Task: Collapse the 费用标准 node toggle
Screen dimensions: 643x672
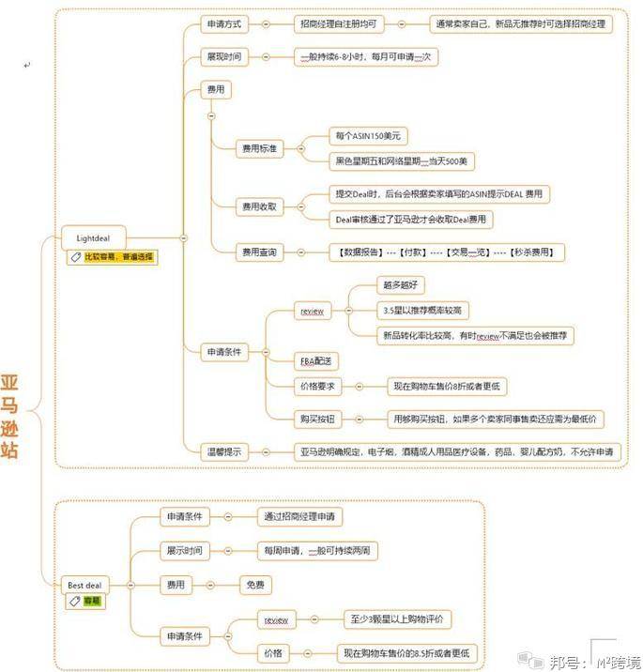Action: point(301,148)
